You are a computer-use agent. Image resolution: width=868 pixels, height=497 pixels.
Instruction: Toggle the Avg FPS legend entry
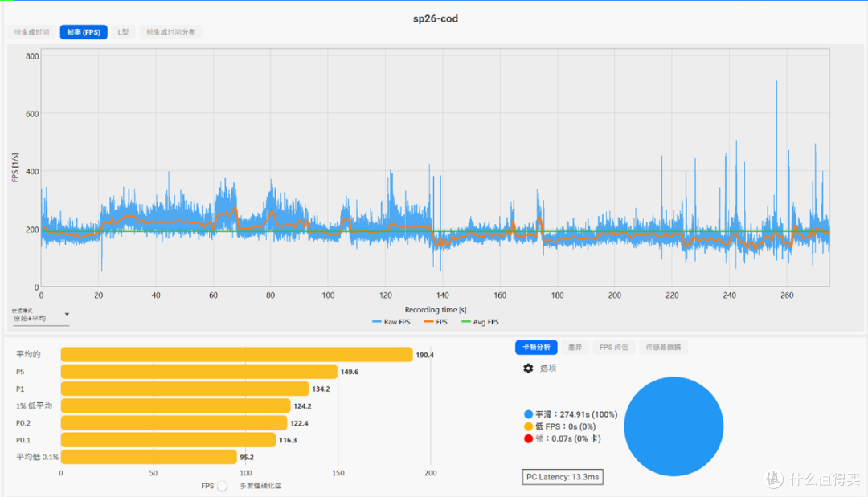pos(480,322)
